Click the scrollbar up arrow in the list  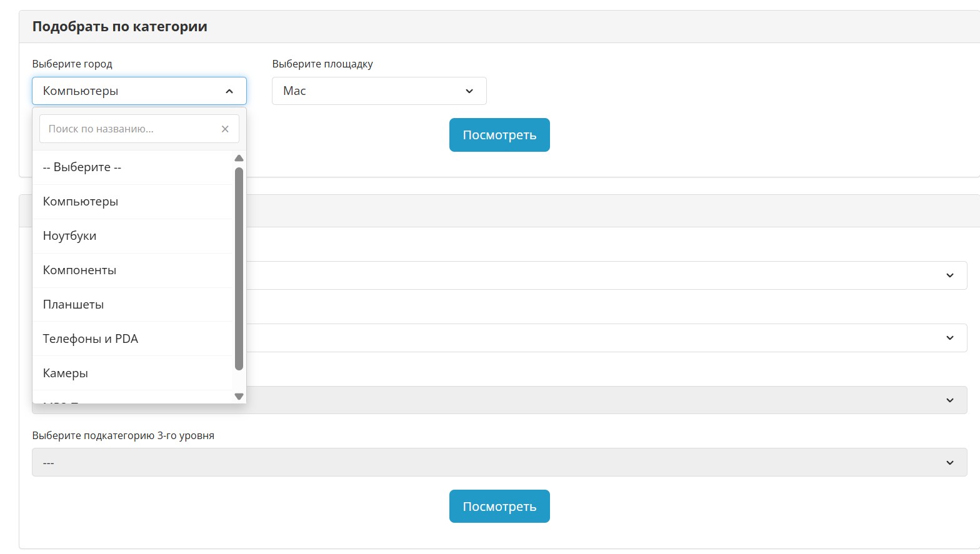239,158
